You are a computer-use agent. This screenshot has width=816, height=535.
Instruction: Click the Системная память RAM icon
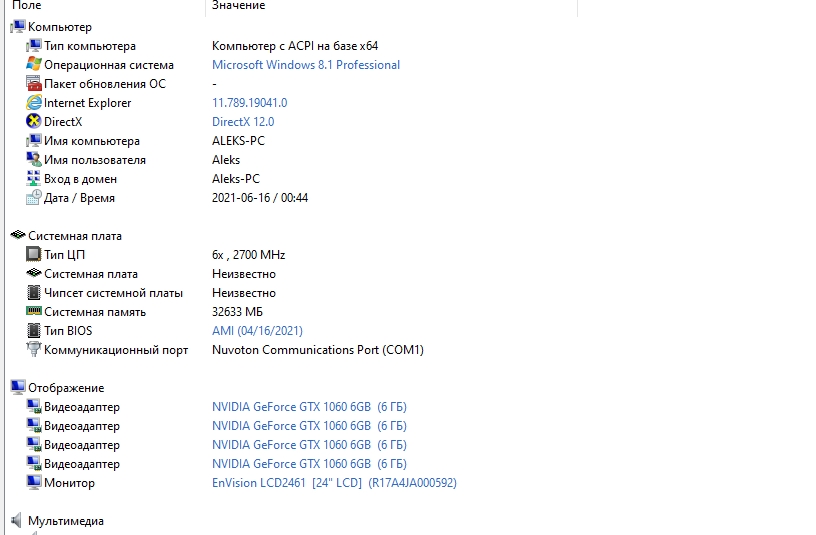[35, 312]
